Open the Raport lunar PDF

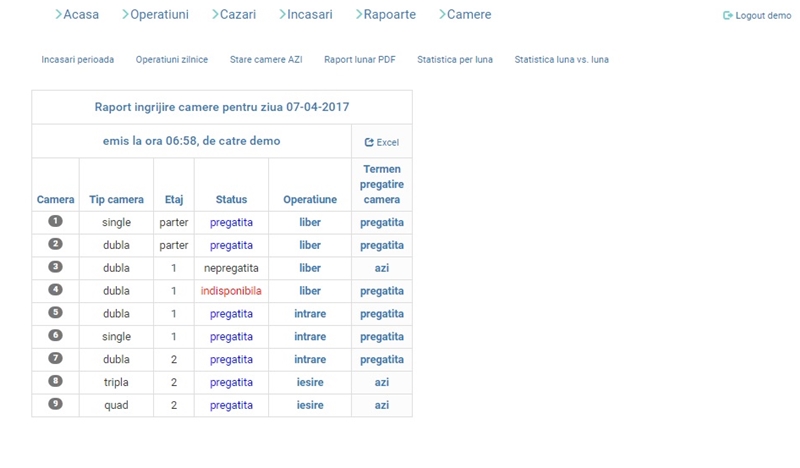(x=360, y=60)
